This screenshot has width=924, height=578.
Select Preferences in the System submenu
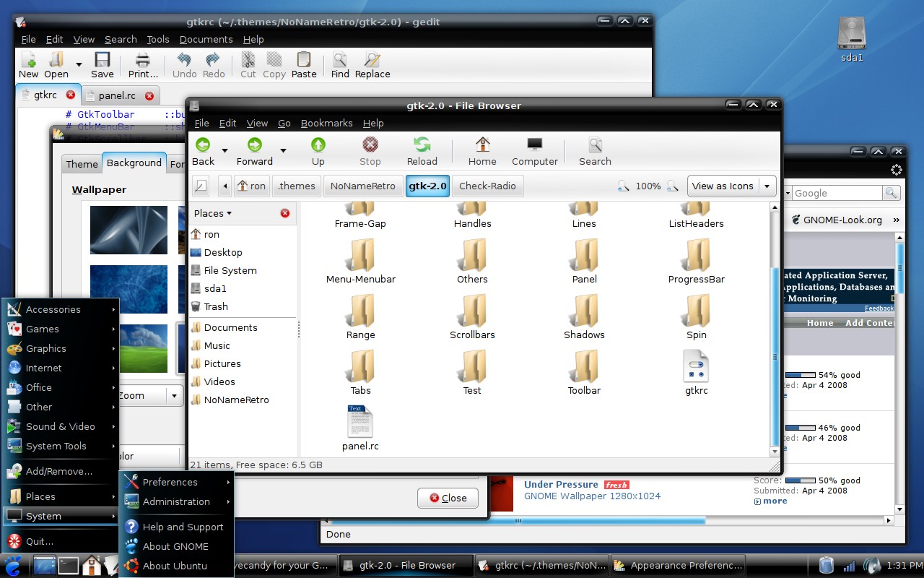coord(177,482)
